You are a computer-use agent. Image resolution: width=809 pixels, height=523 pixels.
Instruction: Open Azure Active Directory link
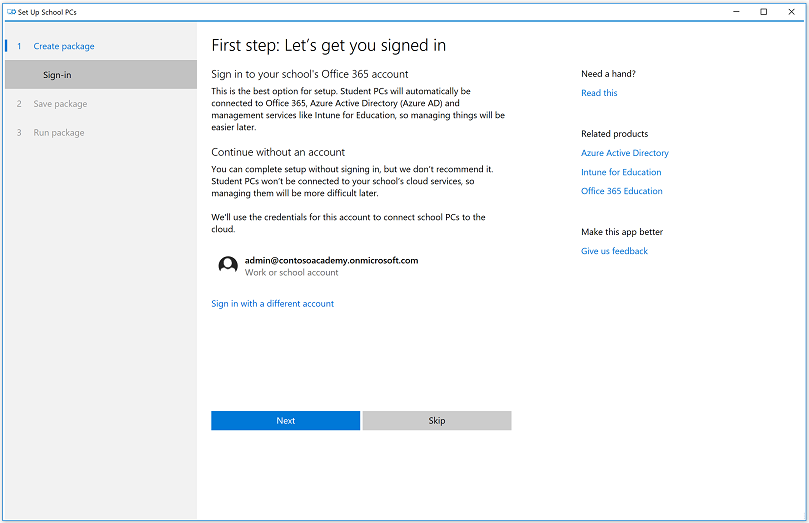click(x=624, y=153)
